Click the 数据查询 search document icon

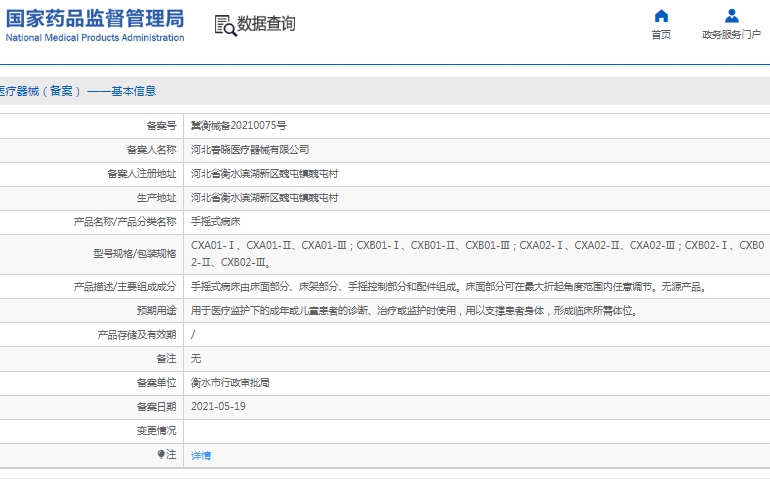point(225,26)
